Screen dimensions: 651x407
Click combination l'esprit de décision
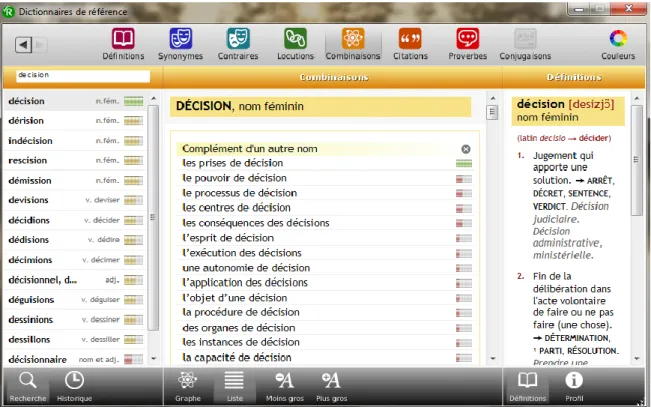click(228, 238)
